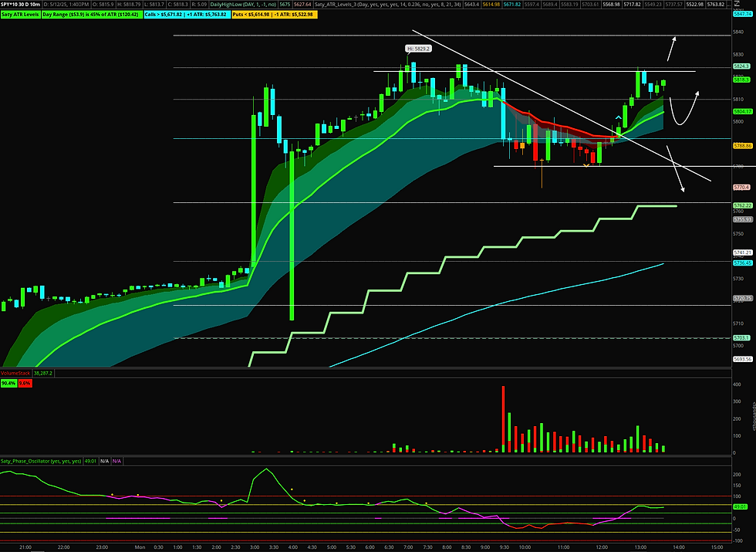This screenshot has height=552, width=756.
Task: Click the tall red 9:30 volume bar
Action: (x=503, y=418)
